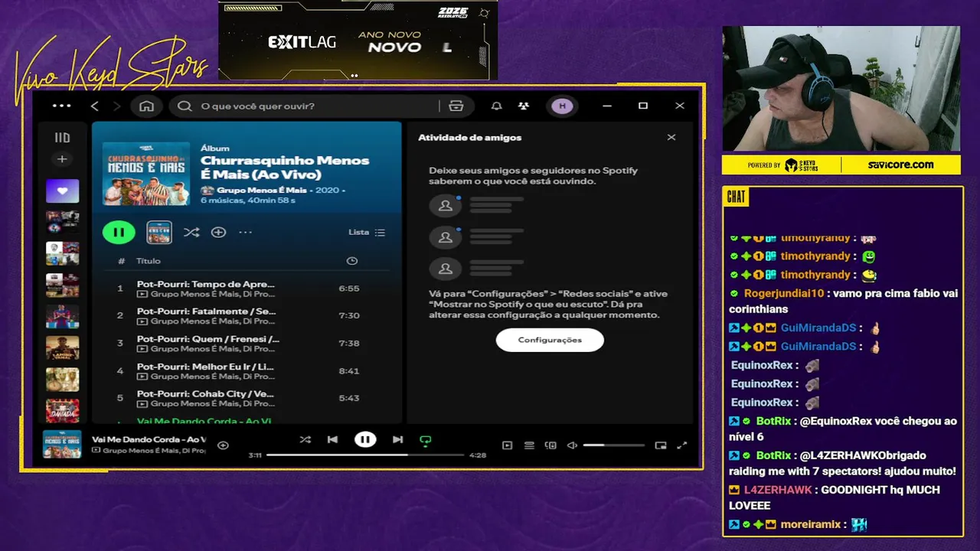Pause the album with the green button

(x=119, y=232)
